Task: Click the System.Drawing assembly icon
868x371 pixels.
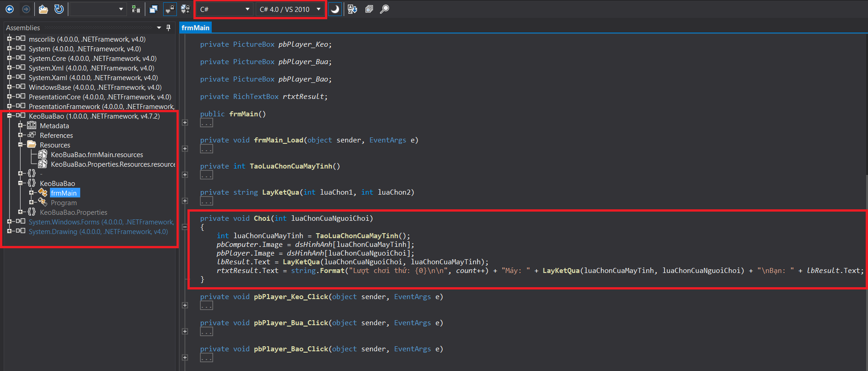Action: [x=21, y=231]
